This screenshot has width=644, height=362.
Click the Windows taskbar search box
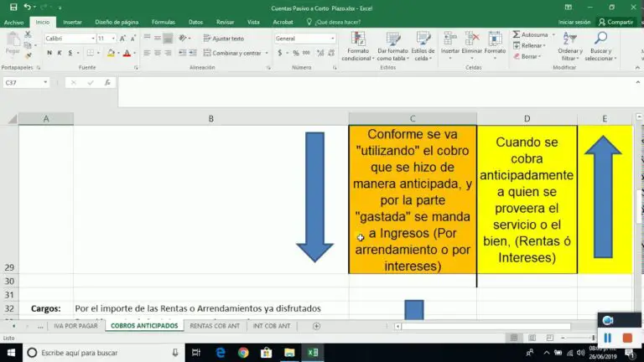tap(84, 353)
